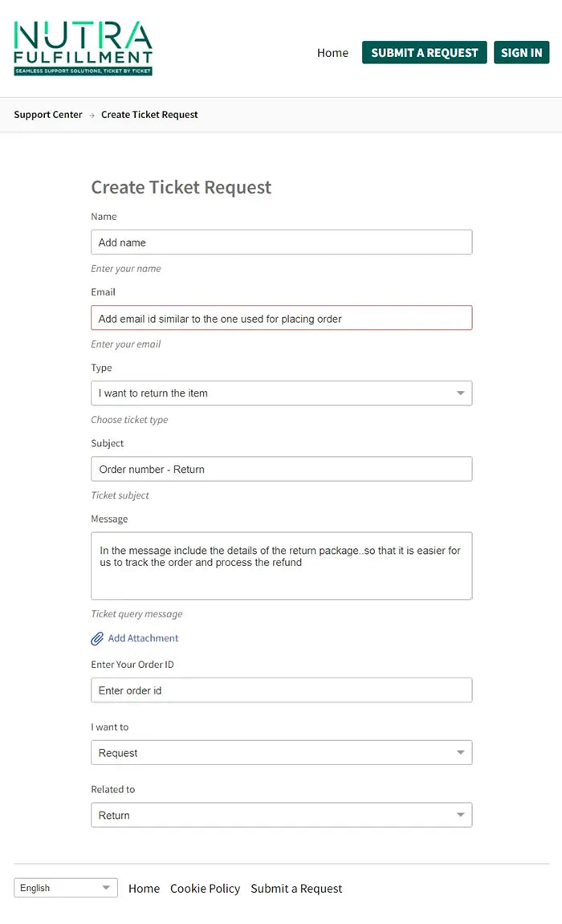
Task: Click the dropdown arrow on the 'I want to' field
Action: (460, 752)
